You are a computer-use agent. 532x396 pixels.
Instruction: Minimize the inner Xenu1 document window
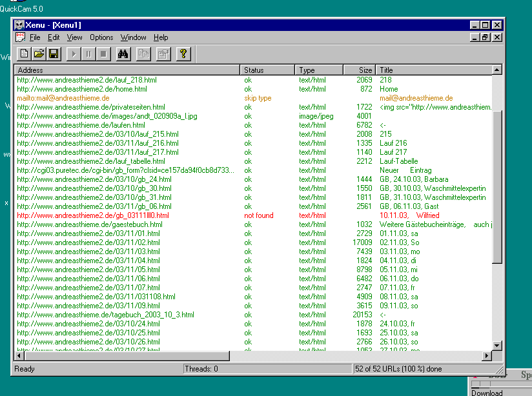pyautogui.click(x=475, y=37)
